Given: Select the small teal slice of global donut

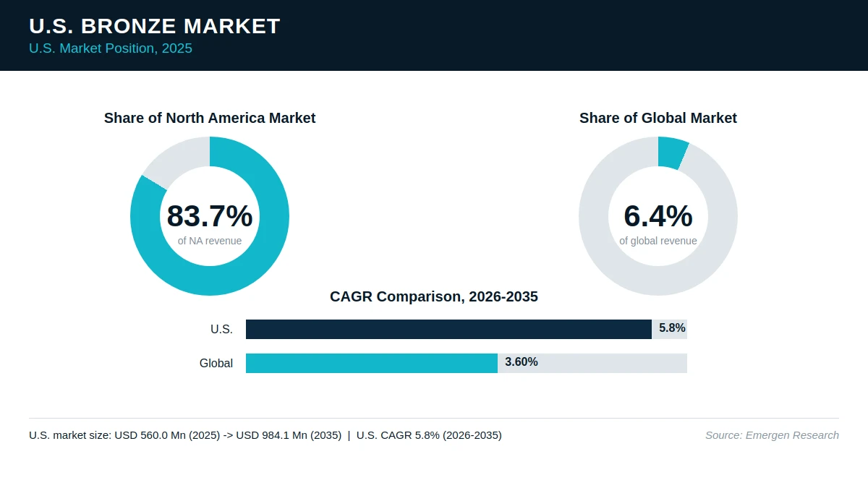Looking at the screenshot, I should tap(672, 153).
